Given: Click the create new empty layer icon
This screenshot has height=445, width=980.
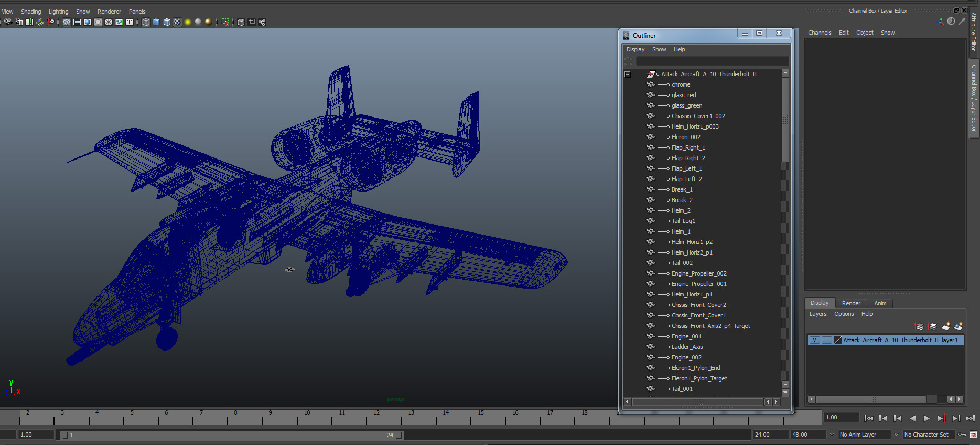Looking at the screenshot, I should tap(945, 326).
